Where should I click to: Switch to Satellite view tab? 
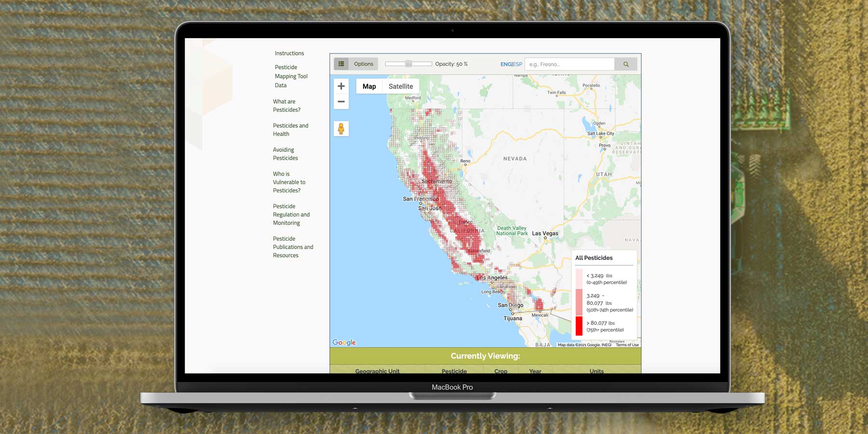pyautogui.click(x=401, y=86)
